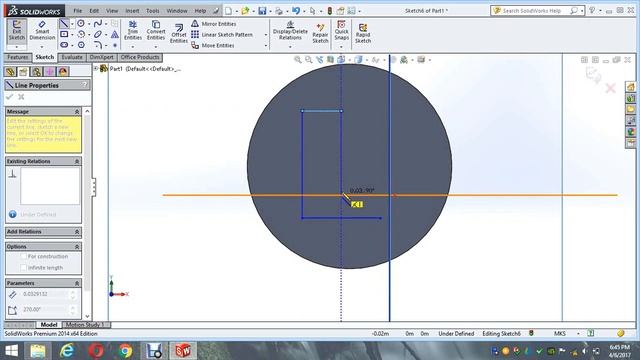This screenshot has height=360, width=640.
Task: Collapse the Parameters section
Action: pyautogui.click(x=77, y=283)
